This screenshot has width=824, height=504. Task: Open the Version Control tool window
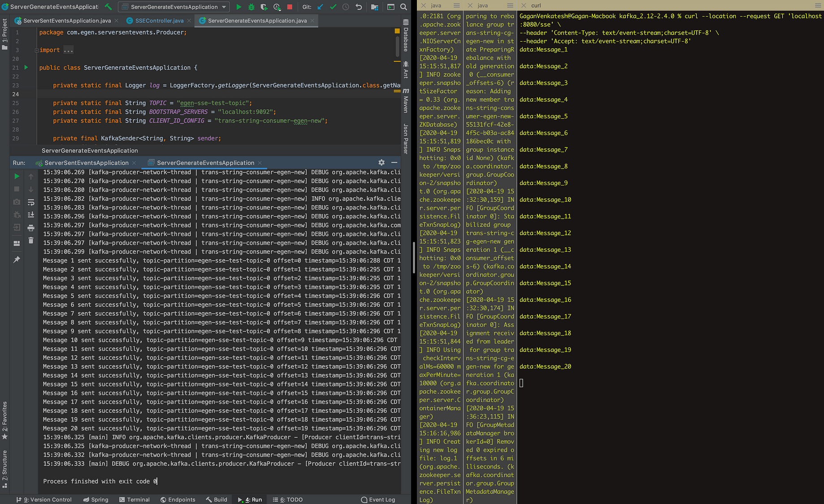pos(44,500)
